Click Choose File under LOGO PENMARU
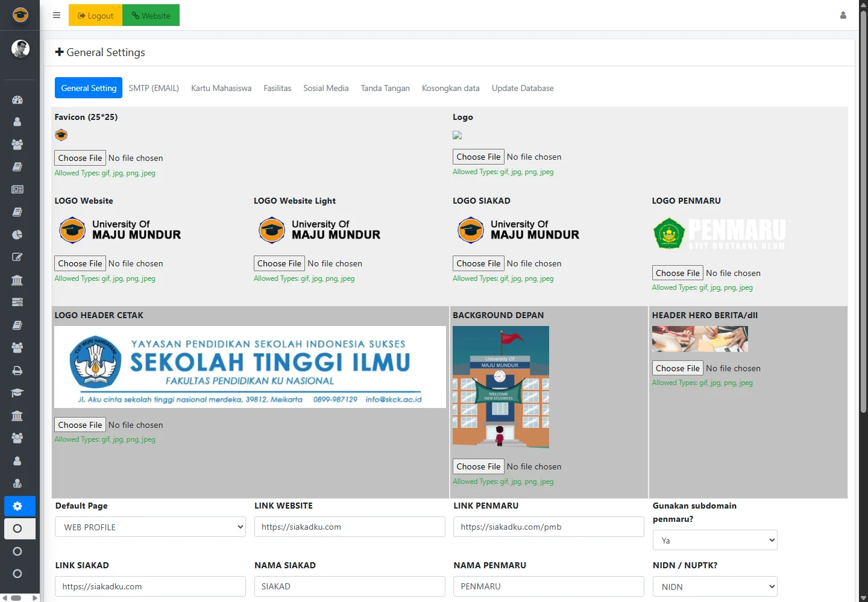Viewport: 868px width, 602px height. pyautogui.click(x=678, y=273)
